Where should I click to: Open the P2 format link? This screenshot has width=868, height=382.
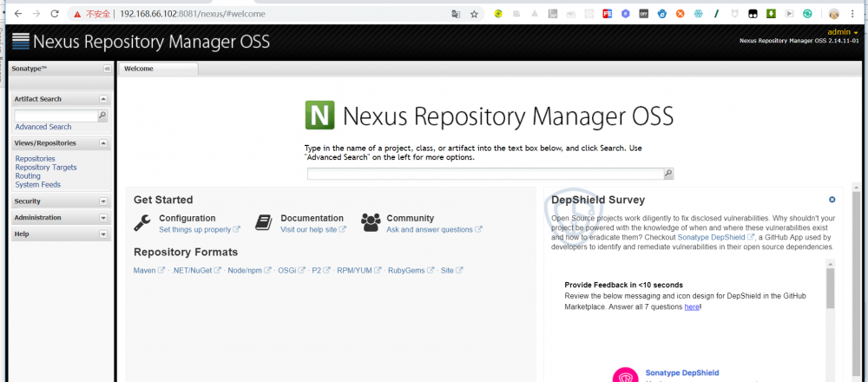321,271
